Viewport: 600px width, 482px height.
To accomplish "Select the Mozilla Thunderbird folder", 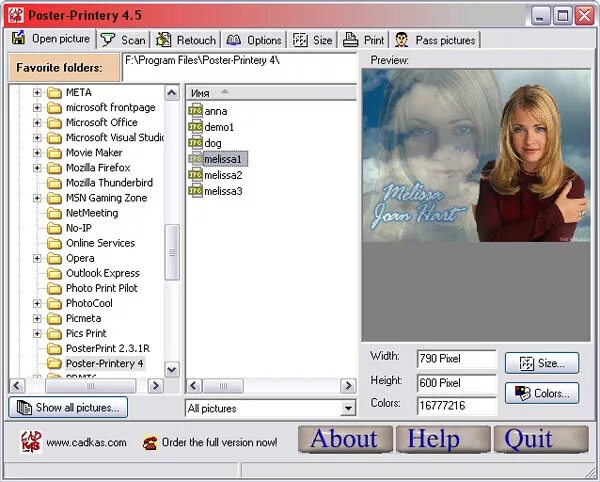I will [x=109, y=183].
